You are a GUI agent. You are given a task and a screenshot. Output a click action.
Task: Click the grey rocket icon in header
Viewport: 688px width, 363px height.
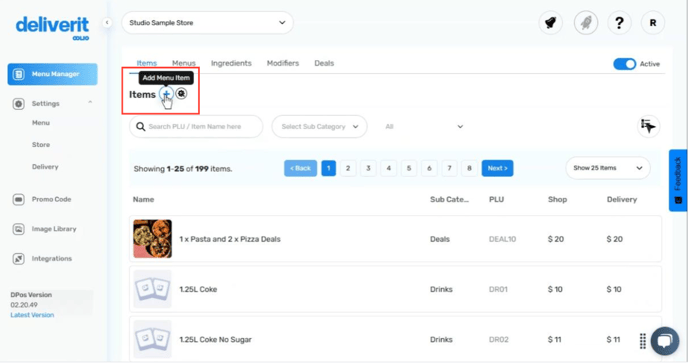point(586,22)
